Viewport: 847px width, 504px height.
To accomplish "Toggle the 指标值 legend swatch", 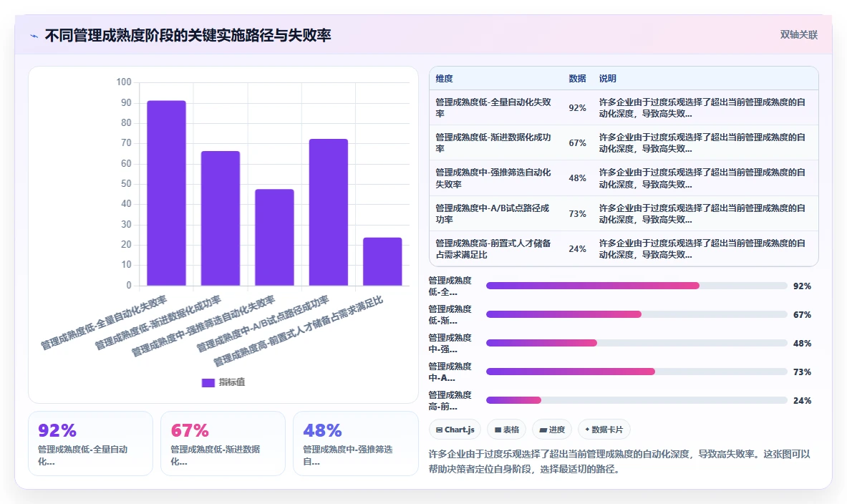I will (208, 382).
